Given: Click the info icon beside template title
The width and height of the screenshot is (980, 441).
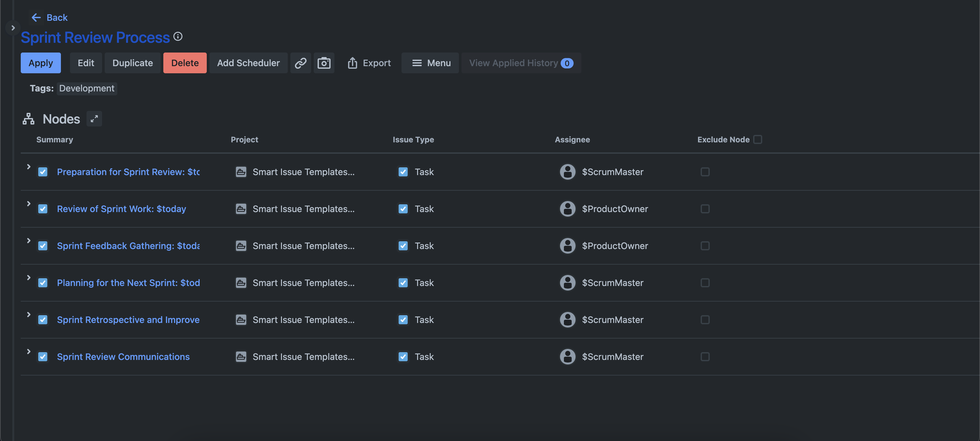Looking at the screenshot, I should tap(178, 37).
